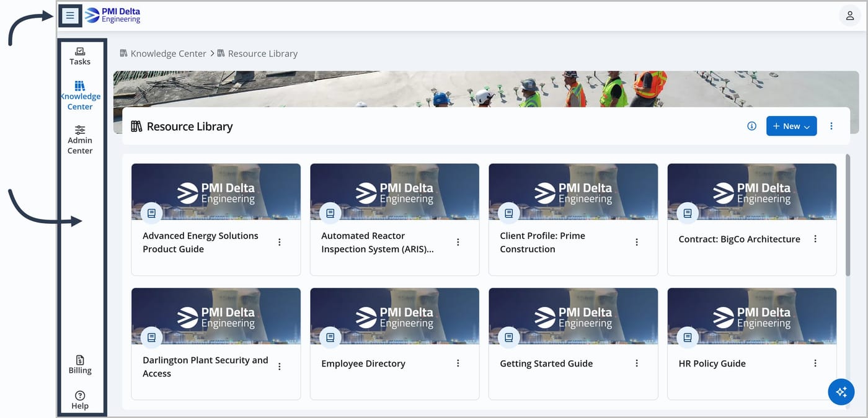The height and width of the screenshot is (418, 868).
Task: Expand the New dropdown button
Action: pyautogui.click(x=792, y=126)
